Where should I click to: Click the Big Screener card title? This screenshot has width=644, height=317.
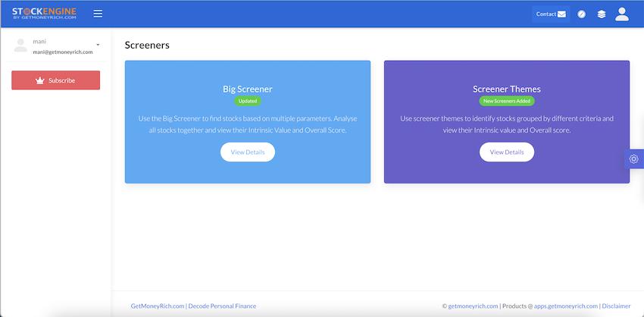(x=248, y=89)
